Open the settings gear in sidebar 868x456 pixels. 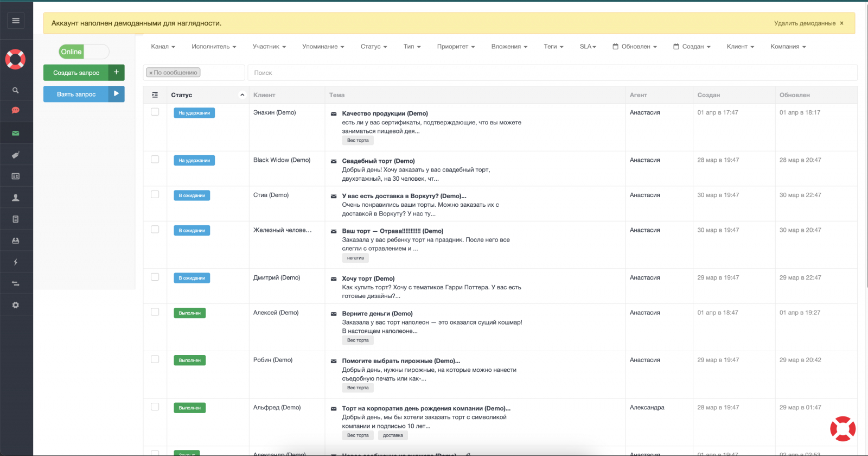click(16, 305)
